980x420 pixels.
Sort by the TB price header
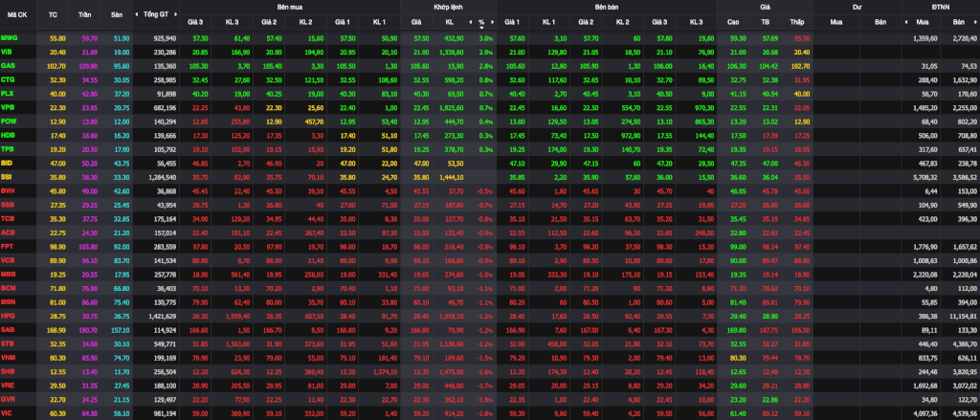pyautogui.click(x=765, y=22)
